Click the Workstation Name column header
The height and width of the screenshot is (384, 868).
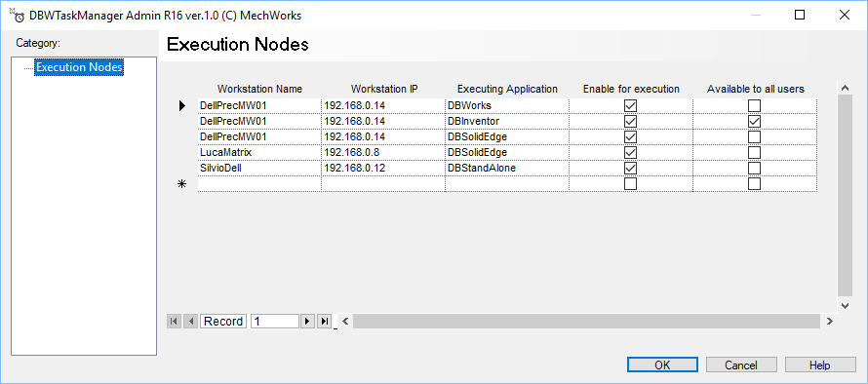click(x=259, y=89)
